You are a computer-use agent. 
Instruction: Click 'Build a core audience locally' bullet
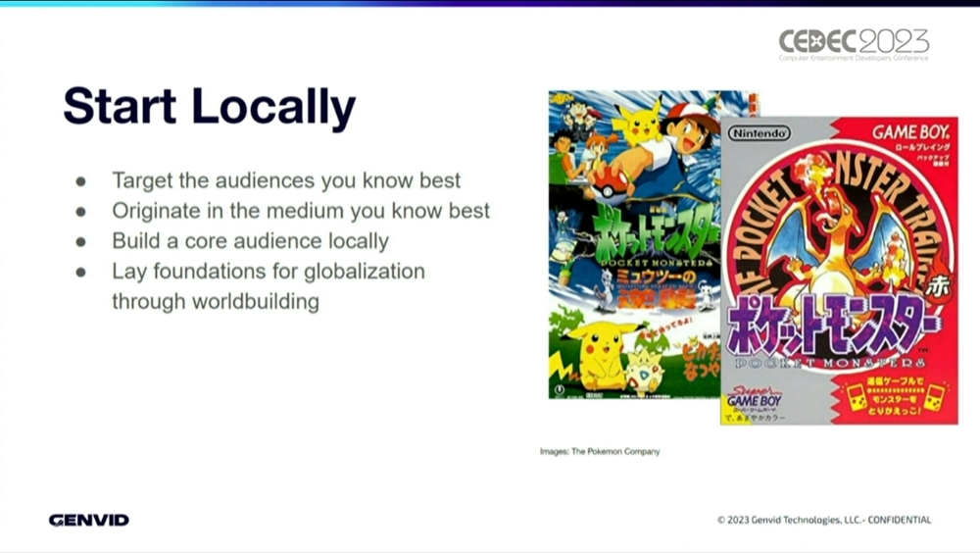[x=250, y=241]
